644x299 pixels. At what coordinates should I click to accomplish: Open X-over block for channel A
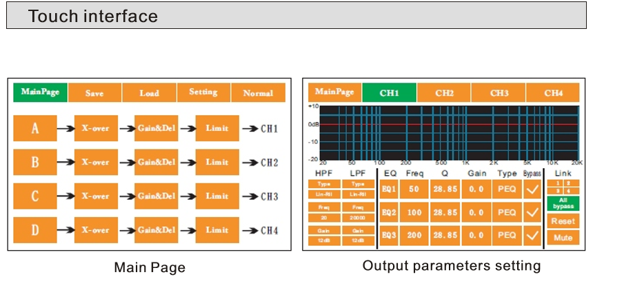click(96, 128)
